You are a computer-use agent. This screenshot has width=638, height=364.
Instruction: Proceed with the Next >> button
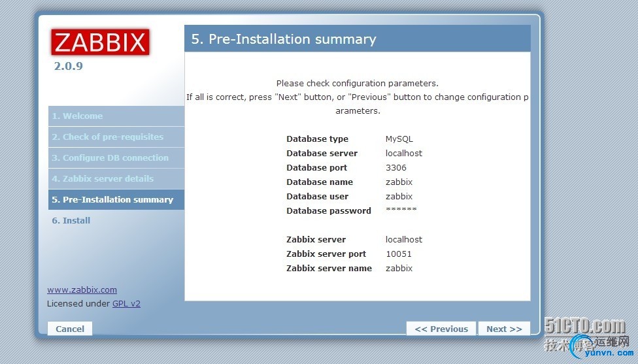tap(504, 329)
